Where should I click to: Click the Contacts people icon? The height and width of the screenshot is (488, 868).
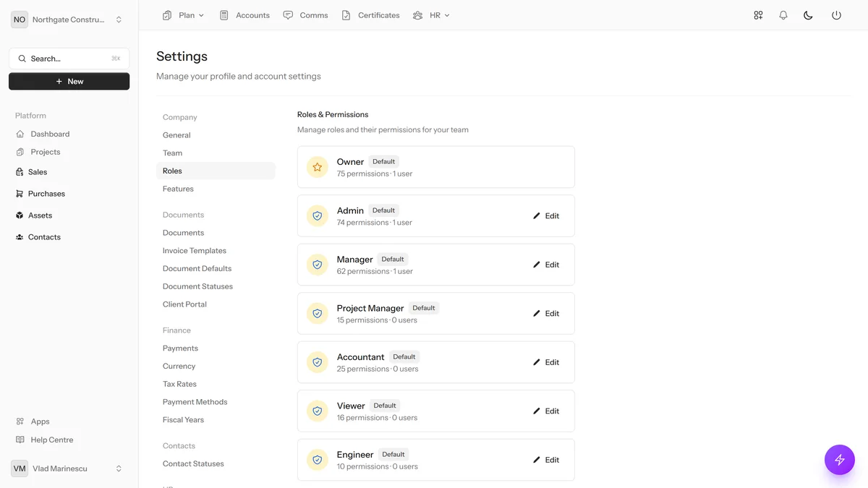[x=20, y=237]
